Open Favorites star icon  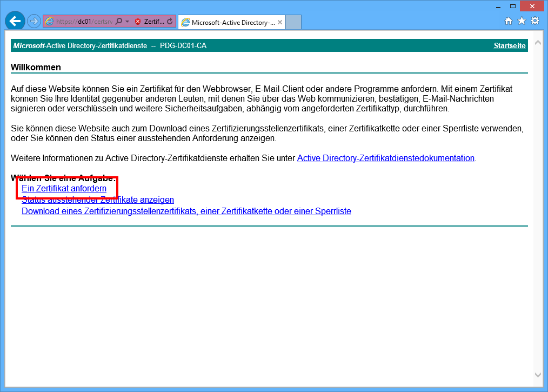tap(522, 21)
